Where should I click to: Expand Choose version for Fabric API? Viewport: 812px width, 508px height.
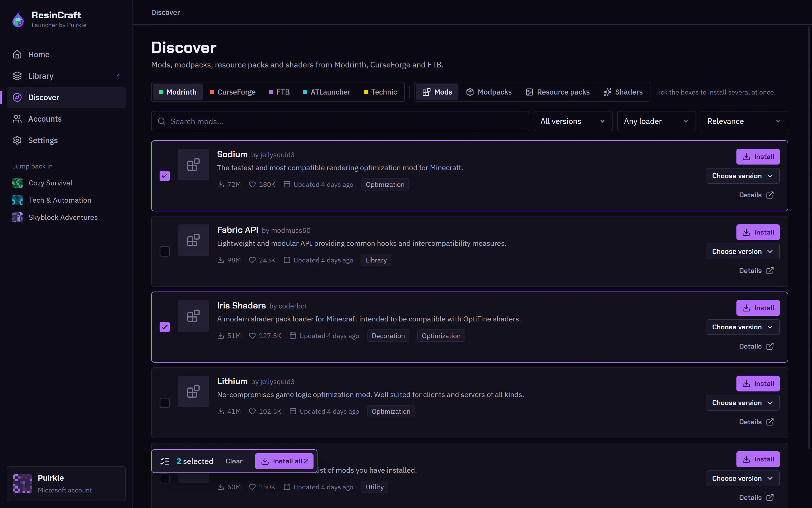coord(743,252)
